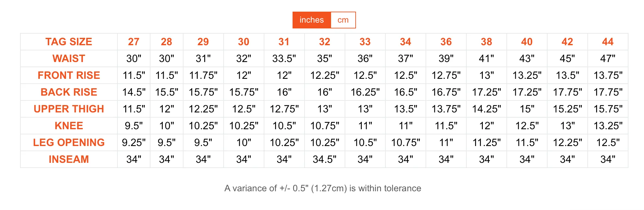Click the 13.25" knee cell for size 44
The image size is (644, 210).
(608, 126)
